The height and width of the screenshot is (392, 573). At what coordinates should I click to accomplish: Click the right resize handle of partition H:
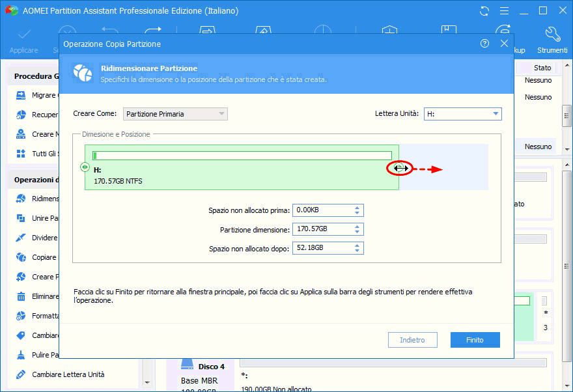(399, 168)
